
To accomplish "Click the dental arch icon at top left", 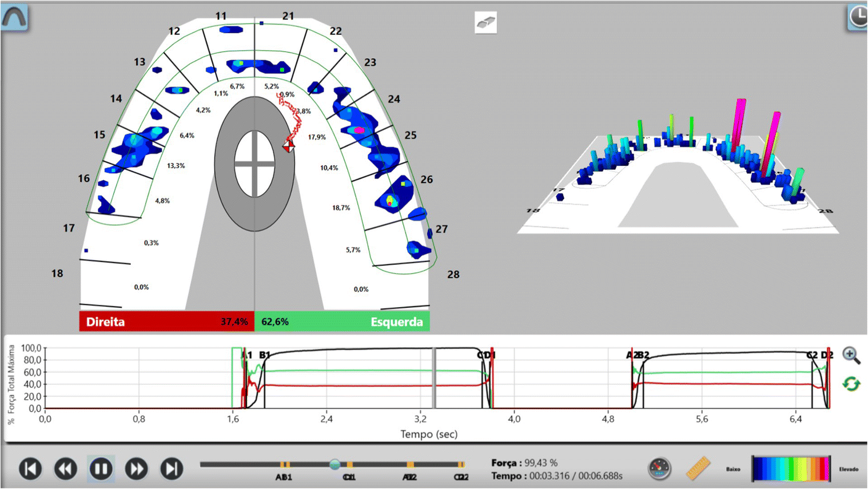I will [x=14, y=18].
